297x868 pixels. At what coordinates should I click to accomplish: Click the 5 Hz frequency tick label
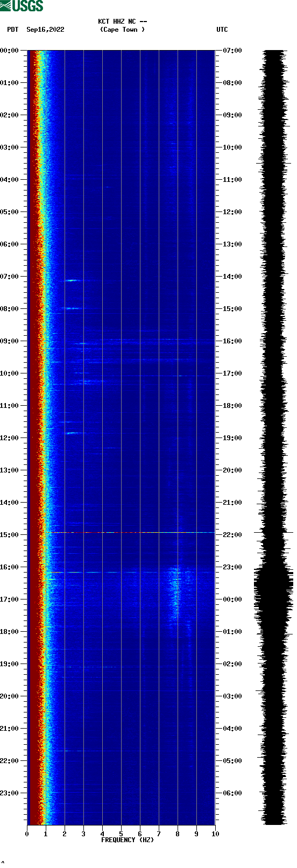[x=121, y=834]
